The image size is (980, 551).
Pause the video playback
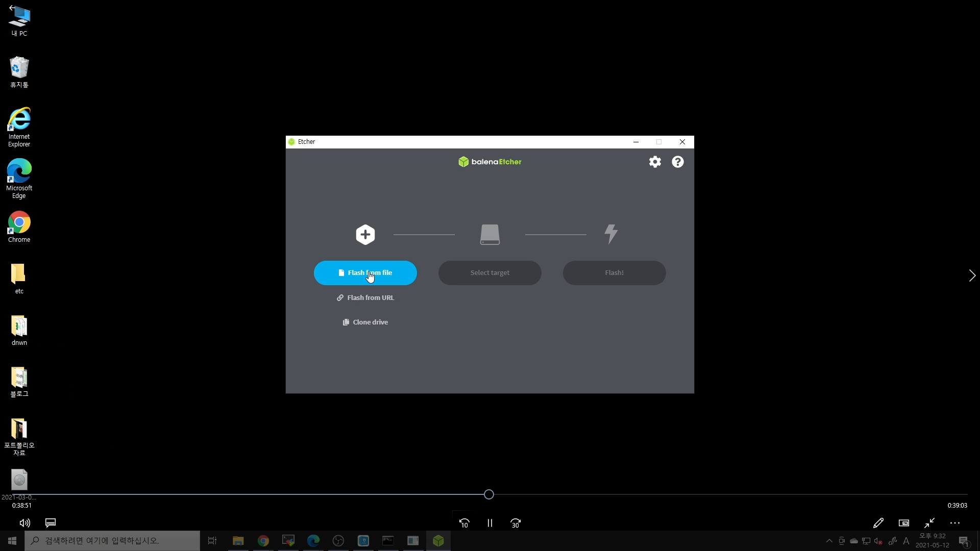click(x=489, y=523)
